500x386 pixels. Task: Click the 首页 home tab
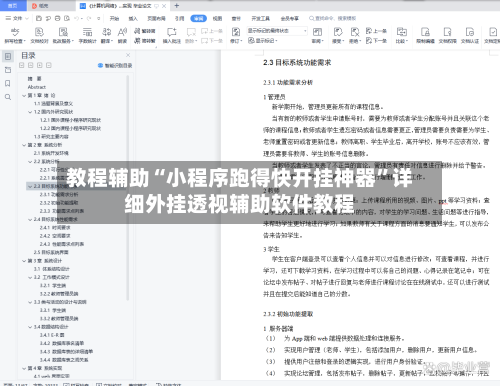(13, 6)
